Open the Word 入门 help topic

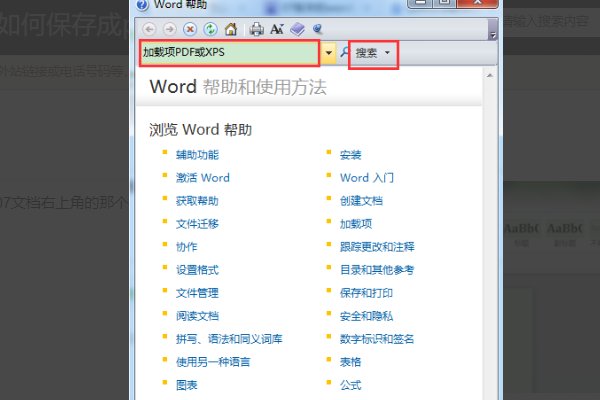367,178
